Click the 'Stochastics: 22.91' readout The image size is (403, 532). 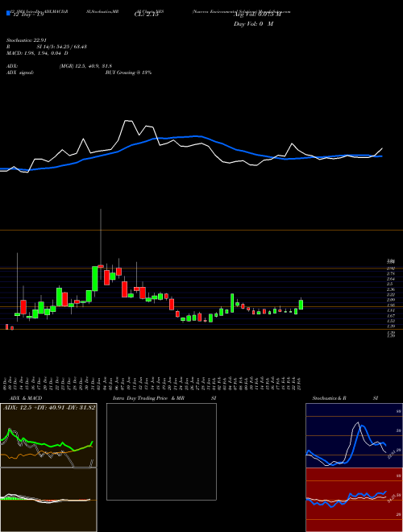coord(26,40)
